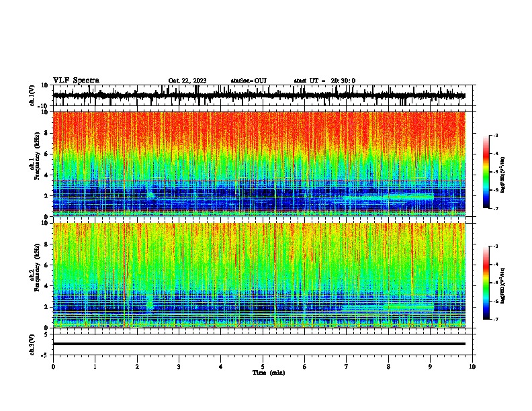
Task: Click the "4" kHz tick on ch.1 spectrogram axis
Action: click(47, 175)
